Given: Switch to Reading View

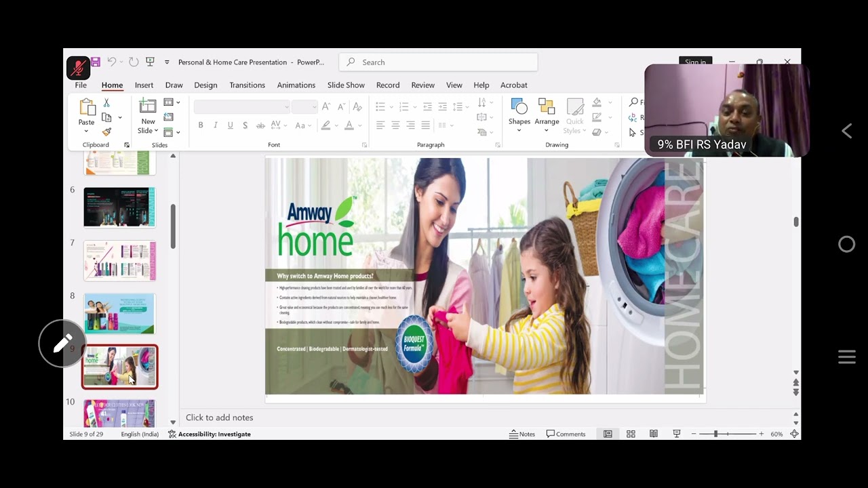Looking at the screenshot, I should pos(654,434).
